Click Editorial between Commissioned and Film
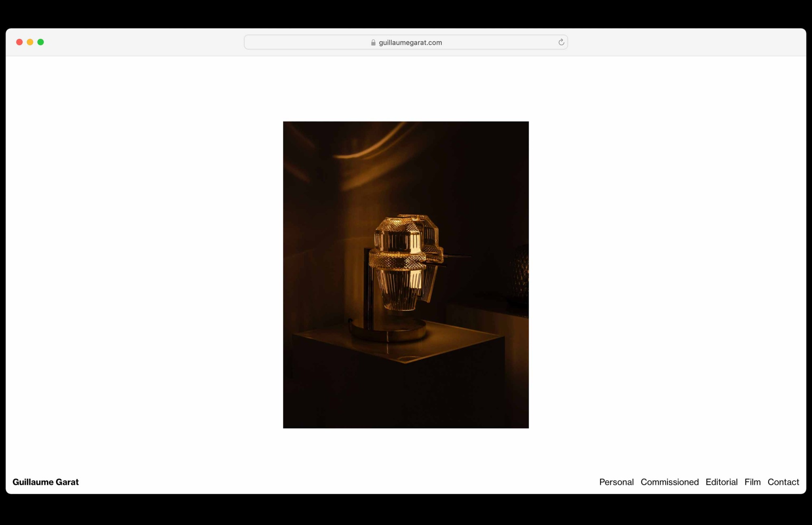The width and height of the screenshot is (812, 525). 721,482
